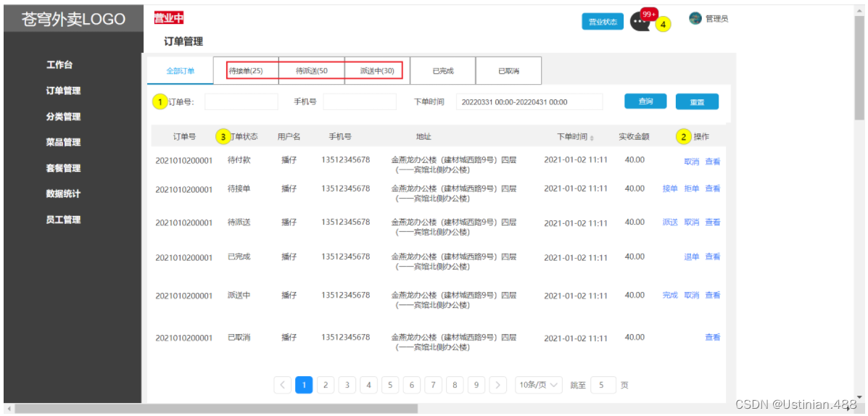Open the chat message notification icon
Image resolution: width=868 pixels, height=416 pixels.
(640, 22)
